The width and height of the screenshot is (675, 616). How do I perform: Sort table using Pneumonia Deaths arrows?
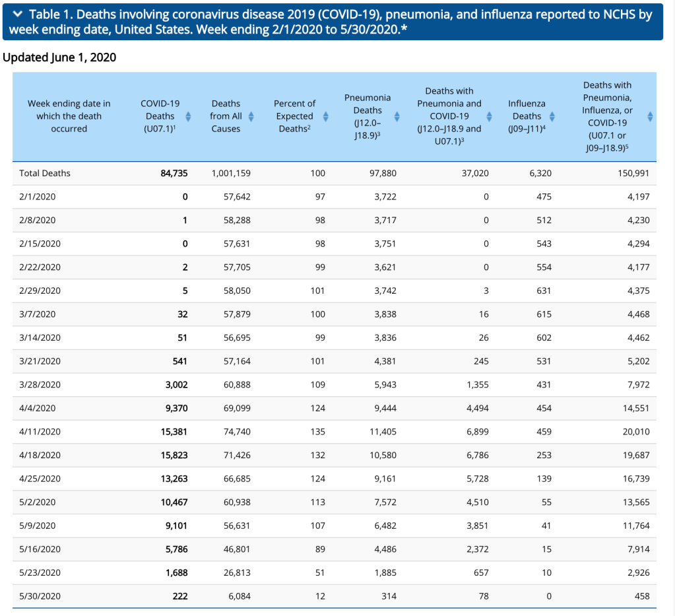(x=397, y=116)
